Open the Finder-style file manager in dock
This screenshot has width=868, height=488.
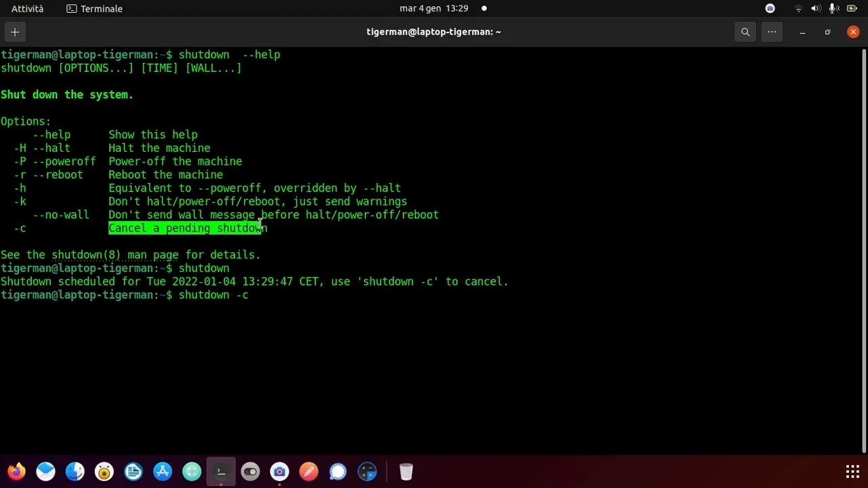(75, 472)
